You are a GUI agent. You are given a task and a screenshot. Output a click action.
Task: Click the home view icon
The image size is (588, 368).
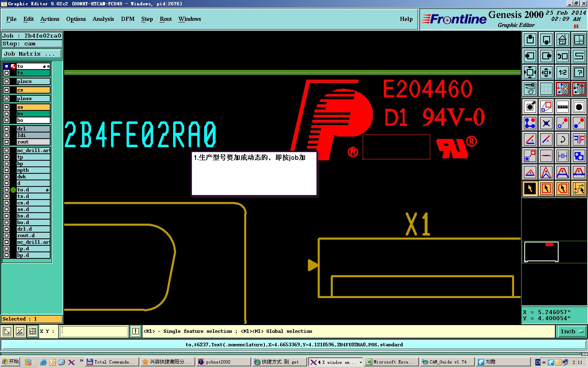pos(563,40)
